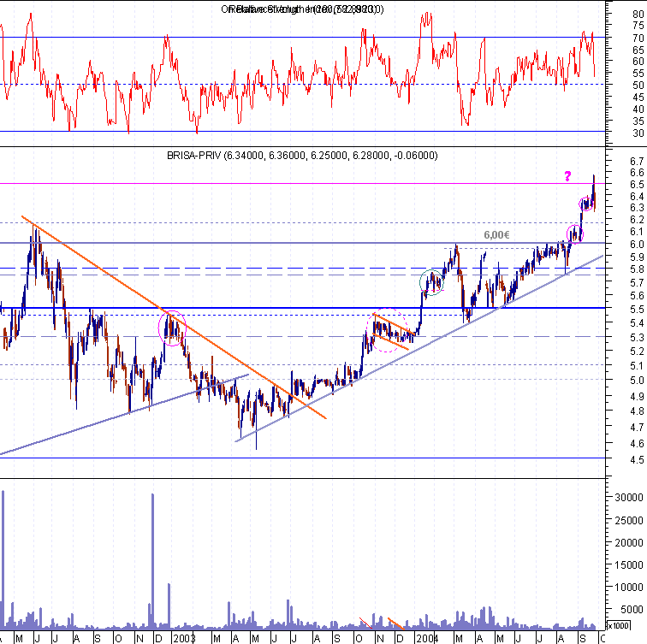Click volume axis label 15000
Viewport: 647px width, 644px height.
click(629, 564)
